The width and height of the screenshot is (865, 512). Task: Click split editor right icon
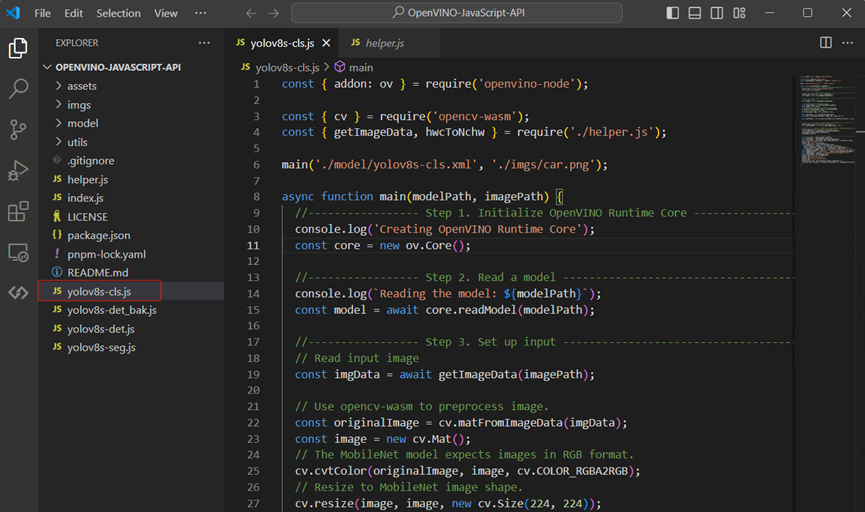pos(825,43)
